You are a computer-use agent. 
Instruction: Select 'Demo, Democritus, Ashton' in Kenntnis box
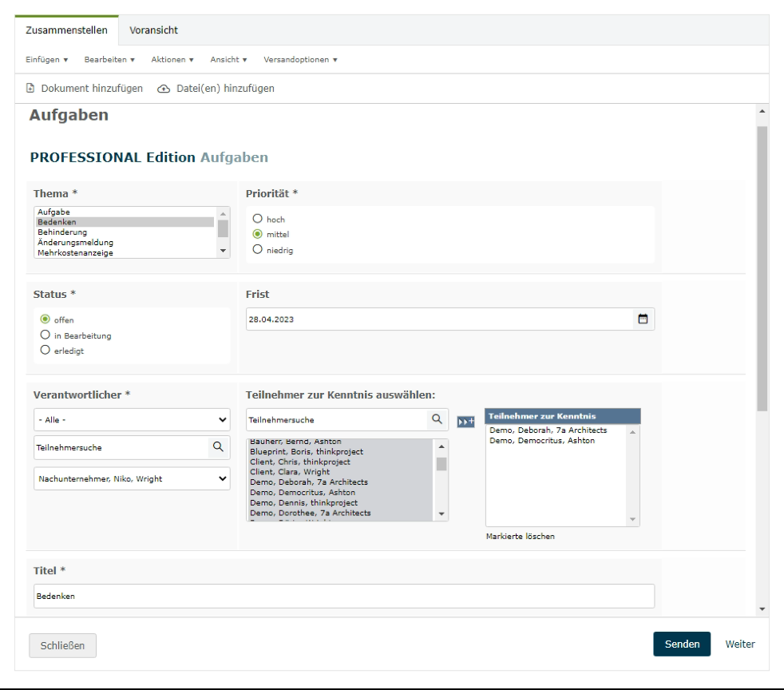click(x=556, y=441)
